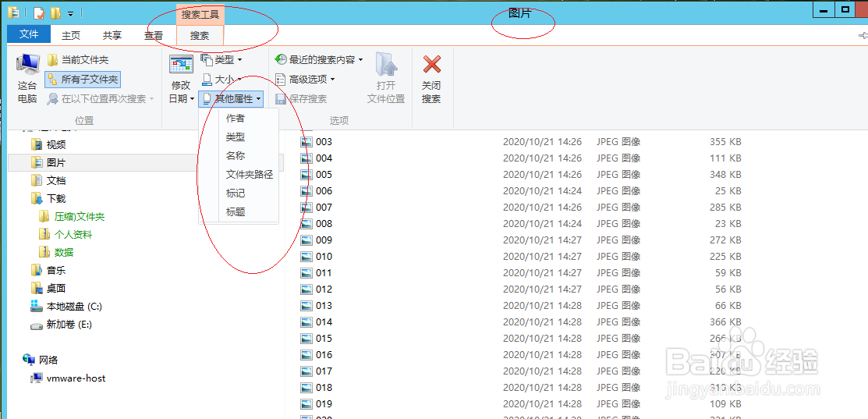
Task: Select 本地磁盘 (C:) drive
Action: [66, 306]
